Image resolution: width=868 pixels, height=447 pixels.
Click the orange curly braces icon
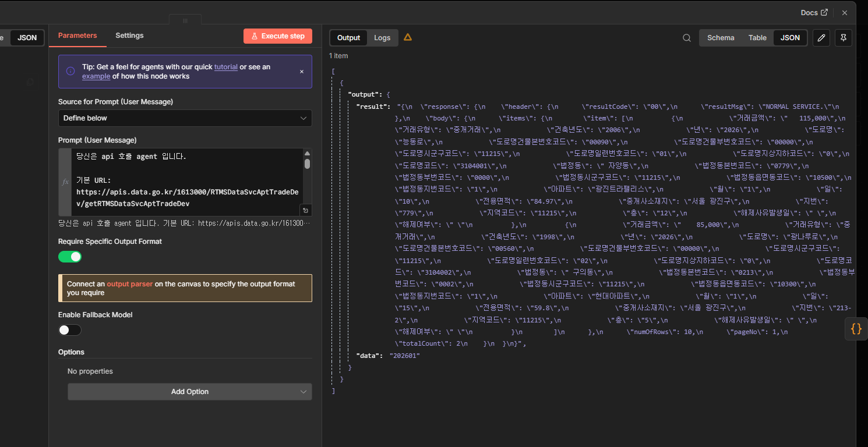click(x=856, y=328)
